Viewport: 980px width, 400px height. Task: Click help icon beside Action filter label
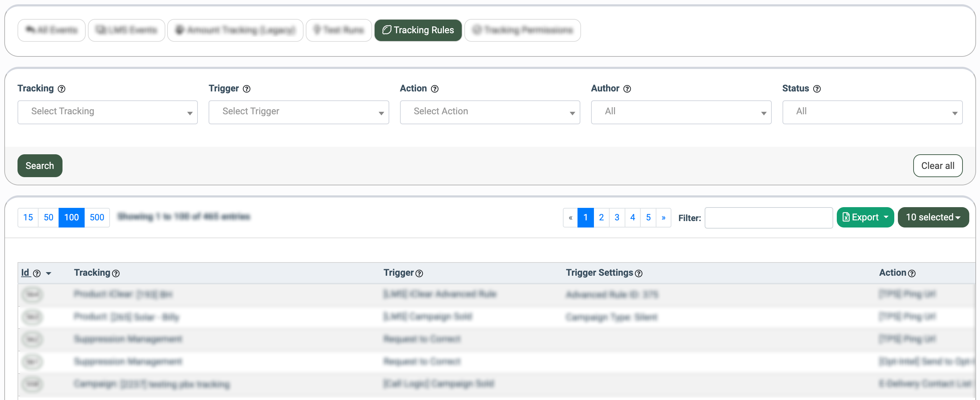(434, 89)
